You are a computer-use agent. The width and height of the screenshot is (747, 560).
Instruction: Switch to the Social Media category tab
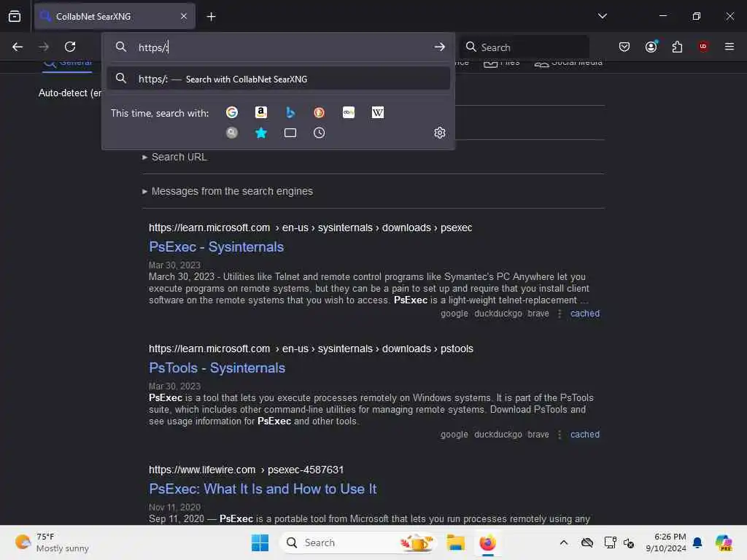click(569, 63)
